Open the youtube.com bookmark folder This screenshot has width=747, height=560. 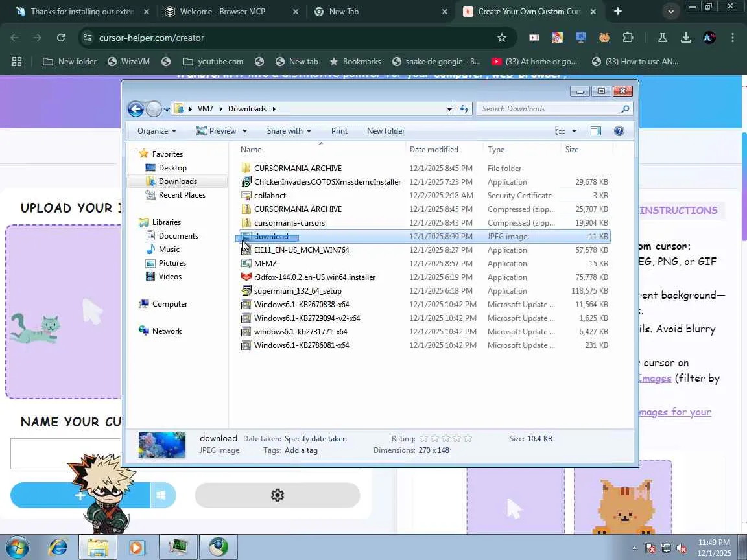(213, 62)
